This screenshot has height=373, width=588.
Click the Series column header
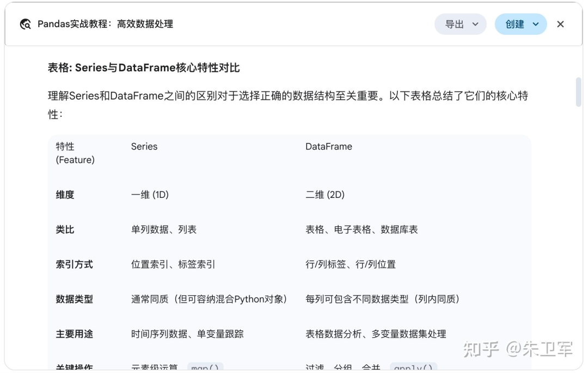(x=144, y=146)
